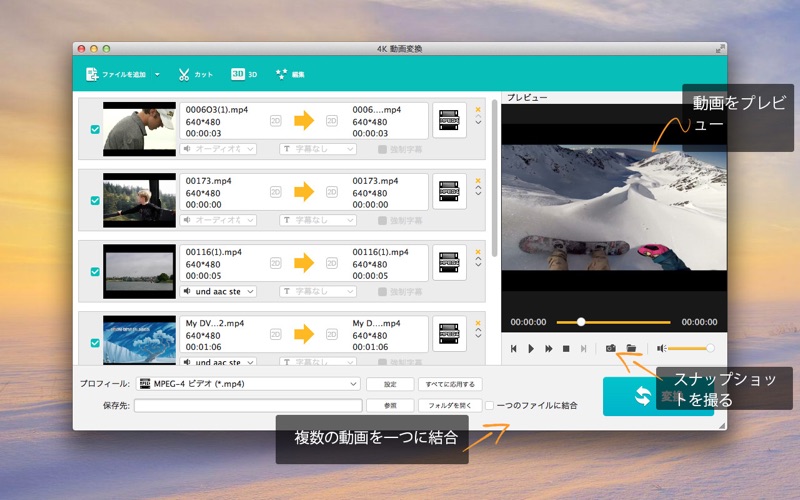The width and height of the screenshot is (800, 500).
Task: Uncheck the 0006O3(1).mp4 file checkbox
Action: point(95,130)
